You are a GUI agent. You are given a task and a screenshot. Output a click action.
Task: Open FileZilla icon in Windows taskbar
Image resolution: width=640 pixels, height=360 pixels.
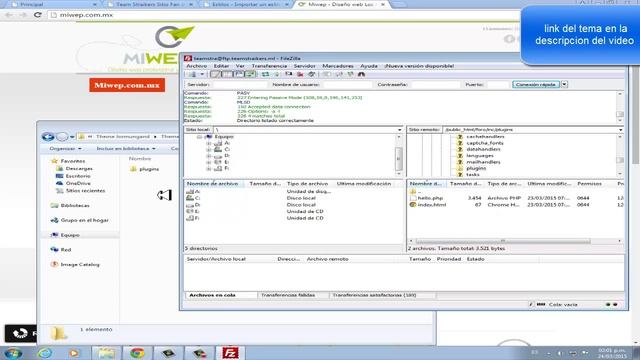[x=230, y=353]
